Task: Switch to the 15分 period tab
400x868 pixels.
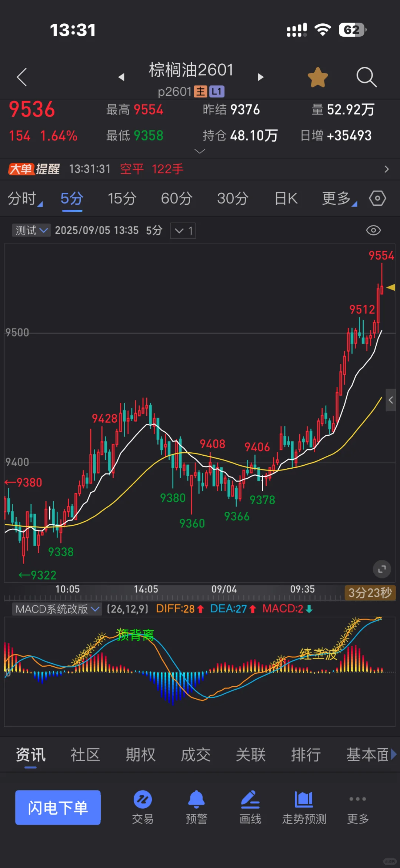Action: (x=122, y=199)
